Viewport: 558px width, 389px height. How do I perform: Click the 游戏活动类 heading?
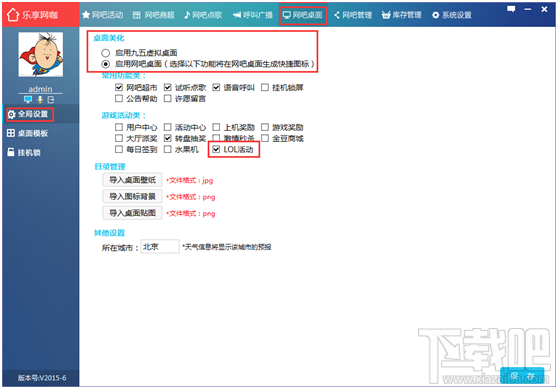pos(123,115)
